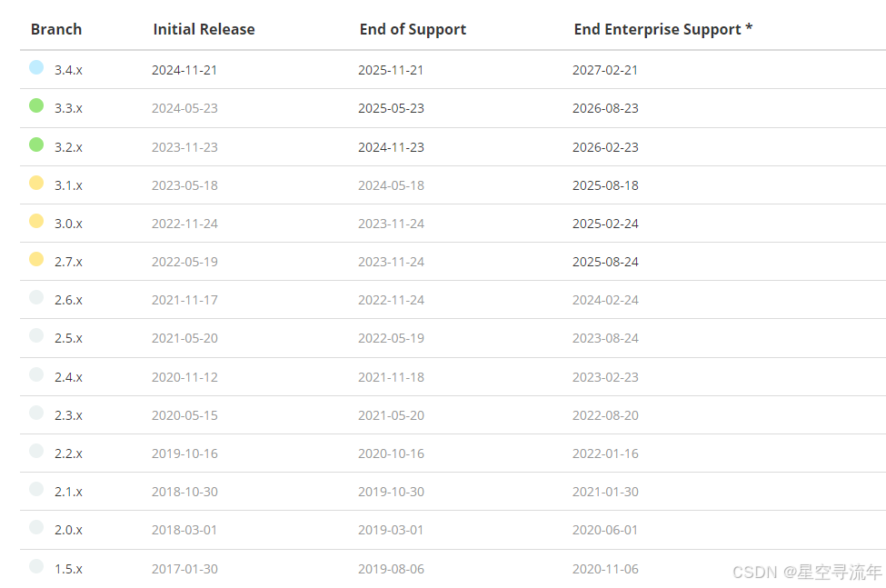This screenshot has width=886, height=588.
Task: Click the Branch column header
Action: [x=56, y=29]
